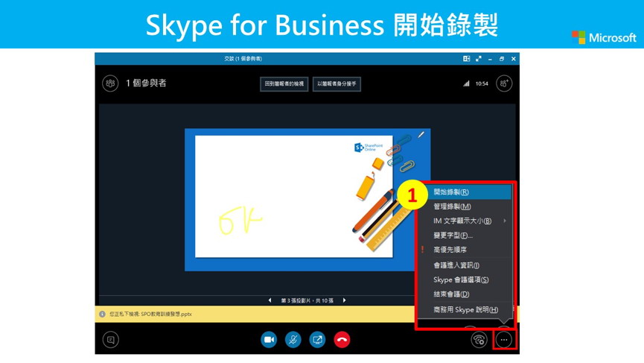644x363 pixels.
Task: Choose 結束會議(D) menu entry
Action: [x=465, y=294]
